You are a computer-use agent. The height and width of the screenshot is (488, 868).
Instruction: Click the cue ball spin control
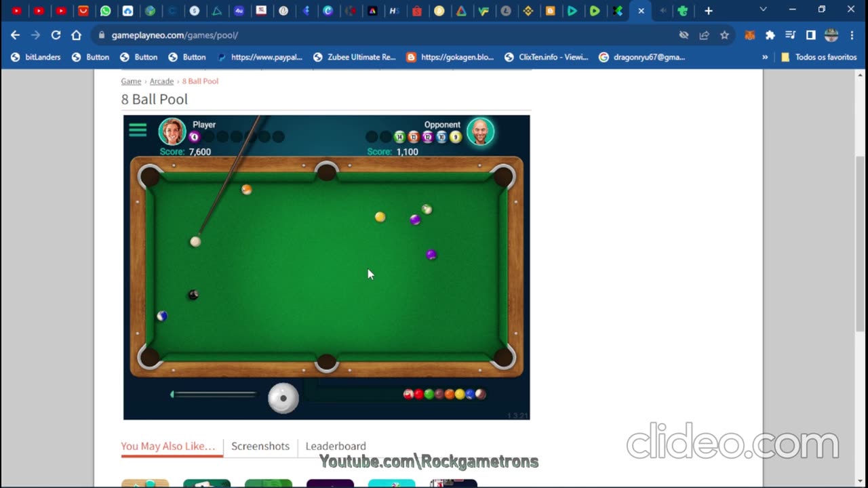(283, 398)
